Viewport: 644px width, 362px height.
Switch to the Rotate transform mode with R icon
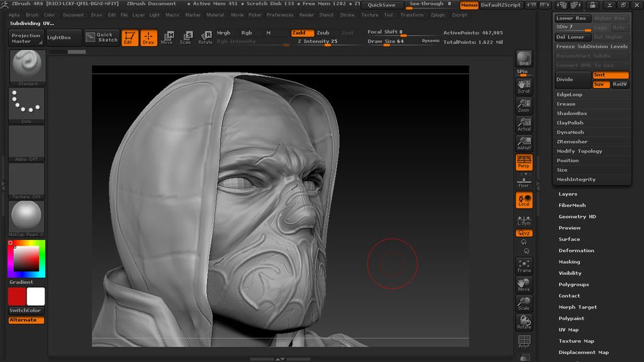(x=205, y=38)
